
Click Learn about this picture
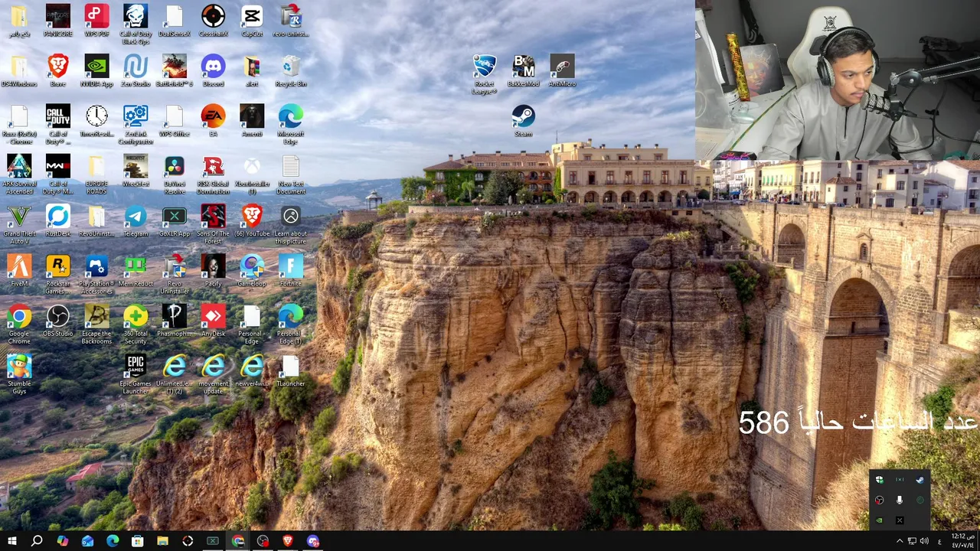291,223
